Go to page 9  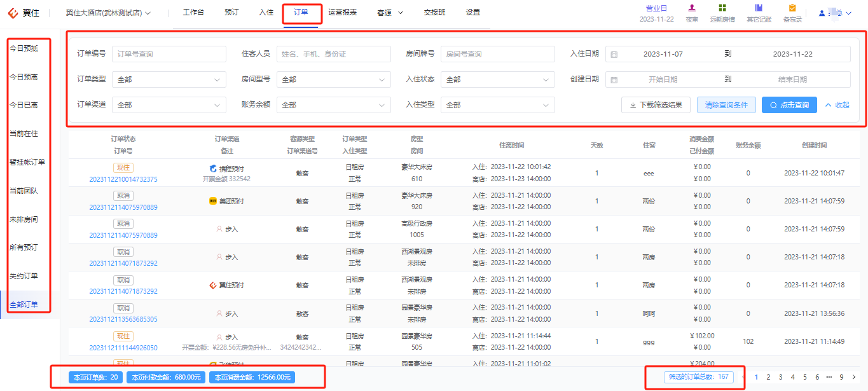point(841,377)
